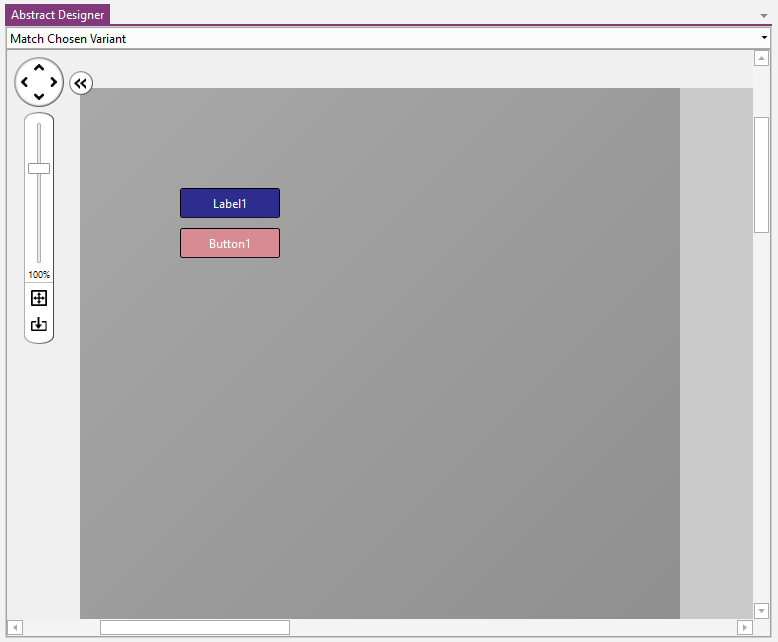Collapse navigation controls with double-chevron button
The height and width of the screenshot is (642, 778).
click(81, 83)
